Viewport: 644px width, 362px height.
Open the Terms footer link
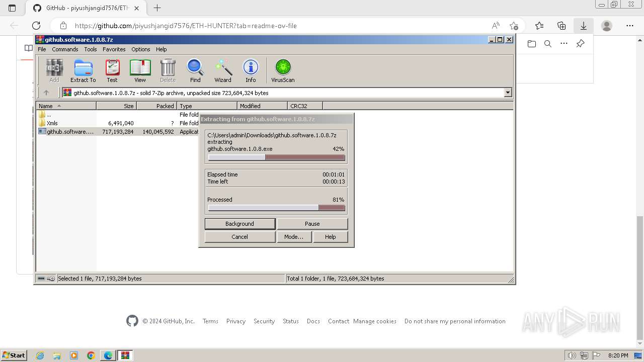coord(210,321)
